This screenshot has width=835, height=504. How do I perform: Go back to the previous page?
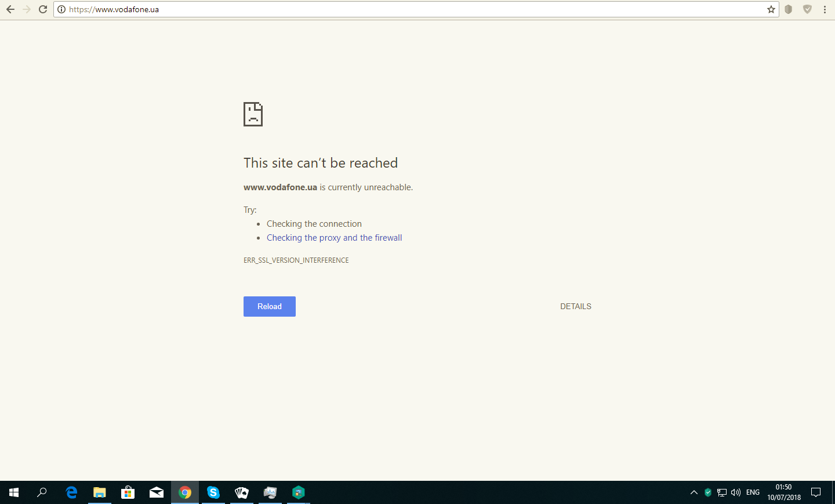(x=10, y=9)
